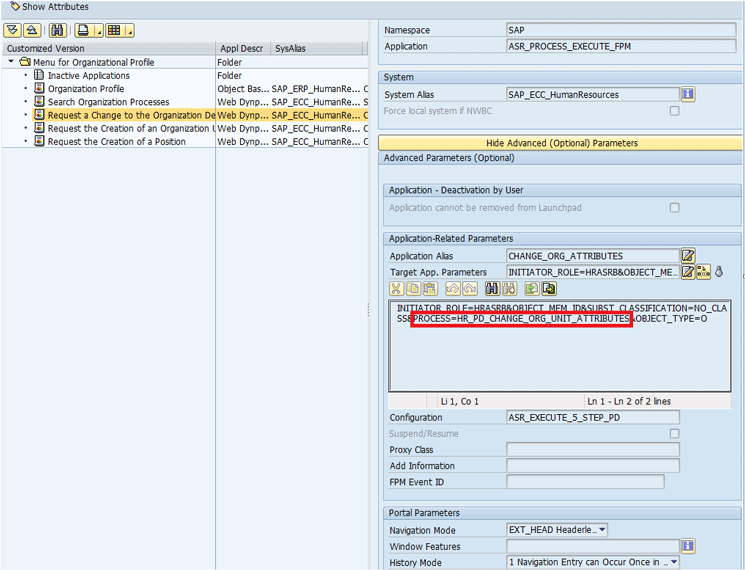745x570 pixels.
Task: Click the Save as Local File icon in editor
Action: 549,288
